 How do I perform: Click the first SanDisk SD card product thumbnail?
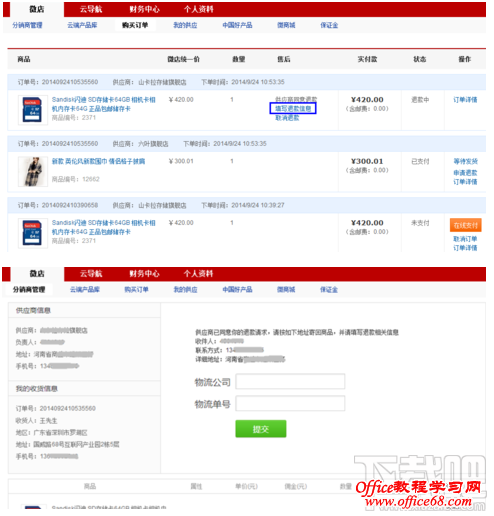(32, 110)
